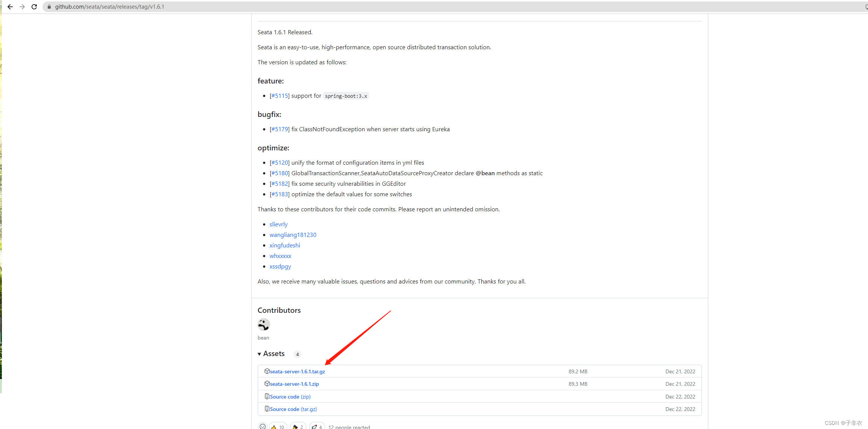Open pull request #5183 link
The image size is (868, 429).
coord(280,194)
